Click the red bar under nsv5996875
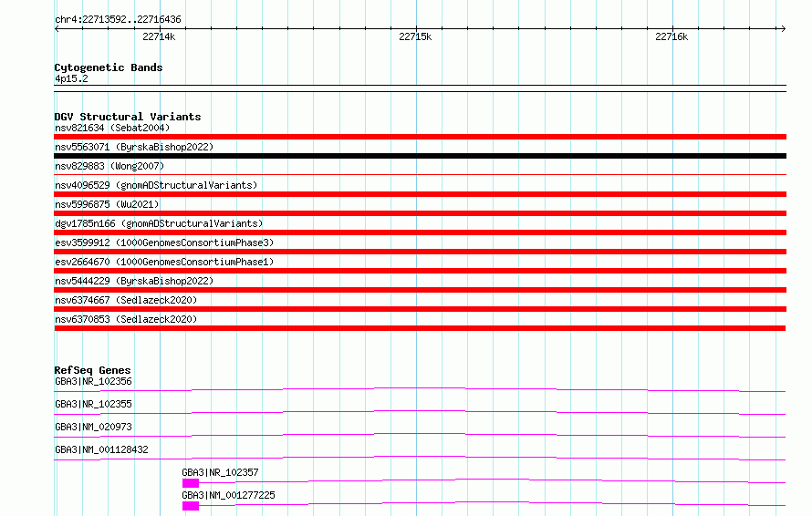The width and height of the screenshot is (812, 516). (x=420, y=213)
